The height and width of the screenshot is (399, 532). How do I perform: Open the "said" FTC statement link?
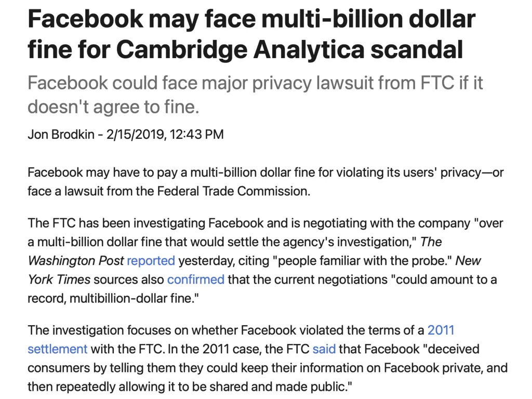pyautogui.click(x=324, y=349)
